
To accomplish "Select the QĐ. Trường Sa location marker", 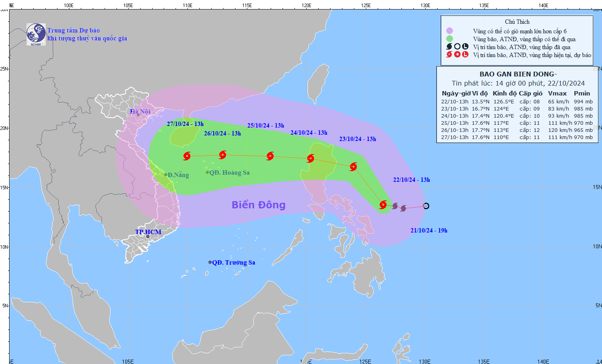I will tap(210, 261).
